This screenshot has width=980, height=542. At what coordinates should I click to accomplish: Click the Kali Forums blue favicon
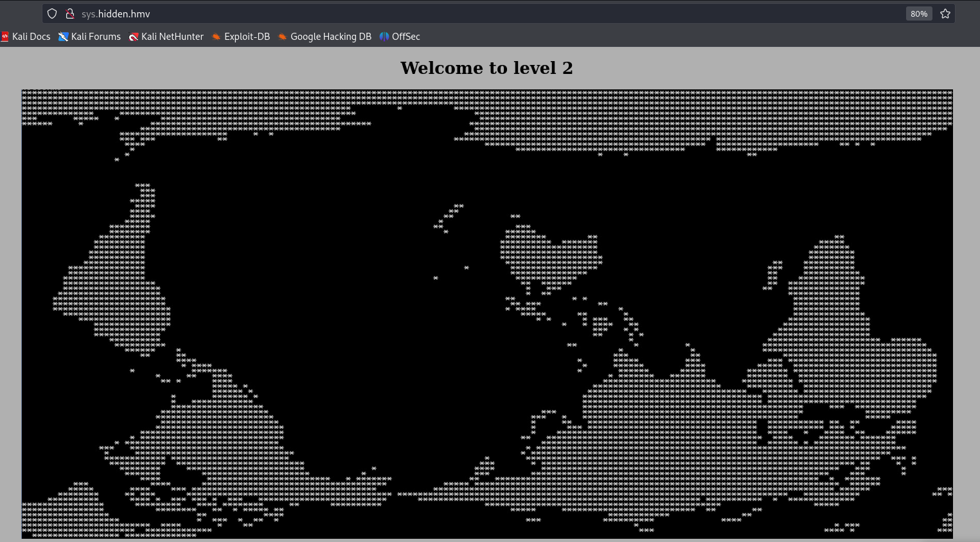63,37
